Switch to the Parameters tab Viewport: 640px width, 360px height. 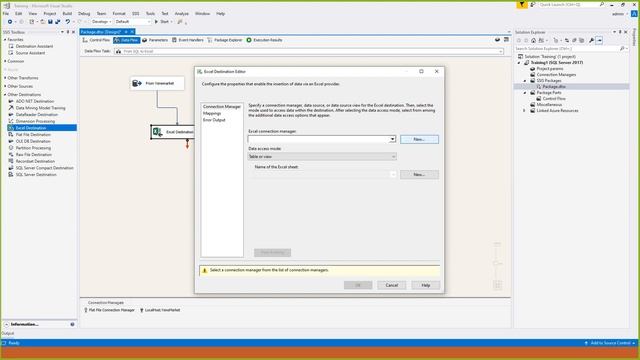click(155, 40)
